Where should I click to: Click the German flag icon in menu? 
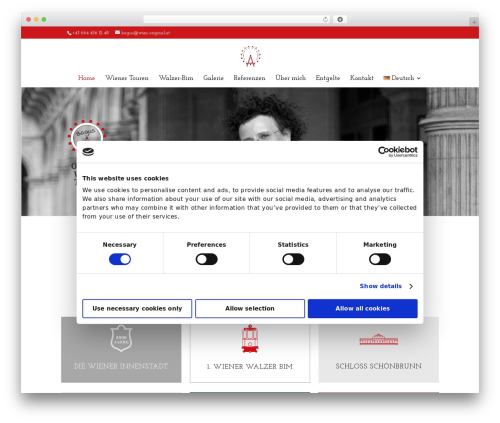click(386, 78)
